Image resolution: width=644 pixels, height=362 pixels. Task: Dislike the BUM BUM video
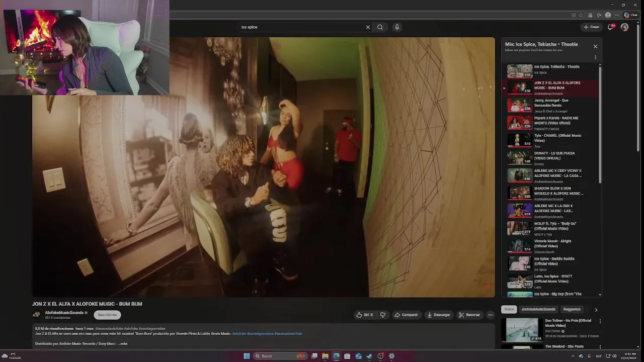click(382, 315)
